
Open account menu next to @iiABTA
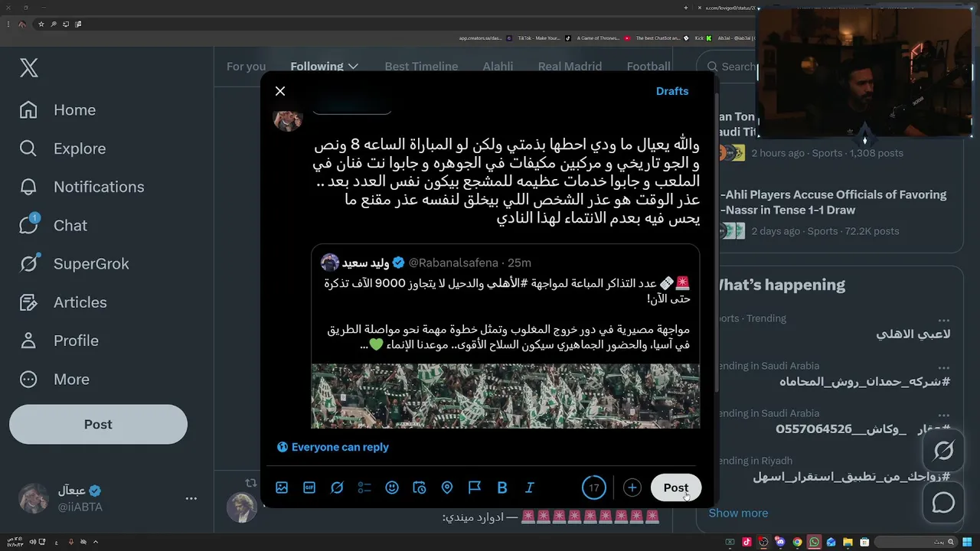(191, 498)
